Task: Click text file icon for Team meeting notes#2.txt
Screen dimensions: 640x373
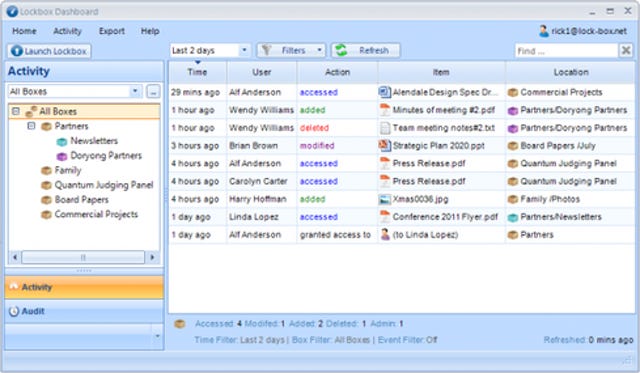Action: pos(384,128)
